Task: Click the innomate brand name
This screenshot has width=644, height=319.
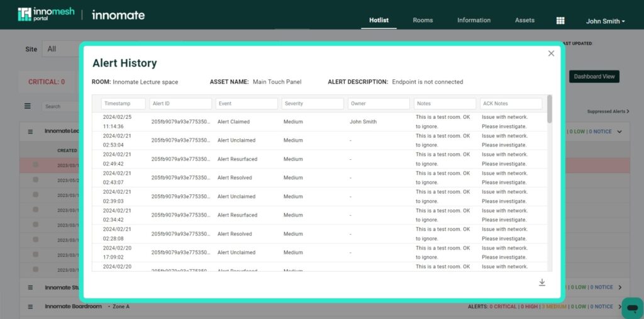Action: pos(118,15)
